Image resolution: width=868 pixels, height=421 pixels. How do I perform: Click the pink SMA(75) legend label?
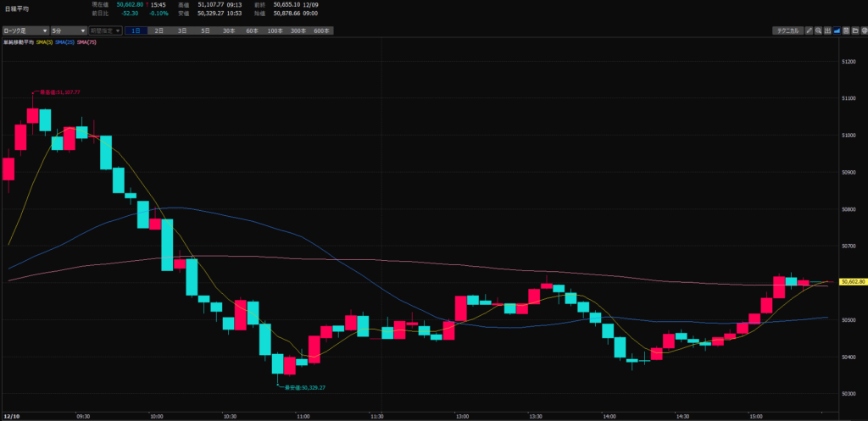pos(87,42)
